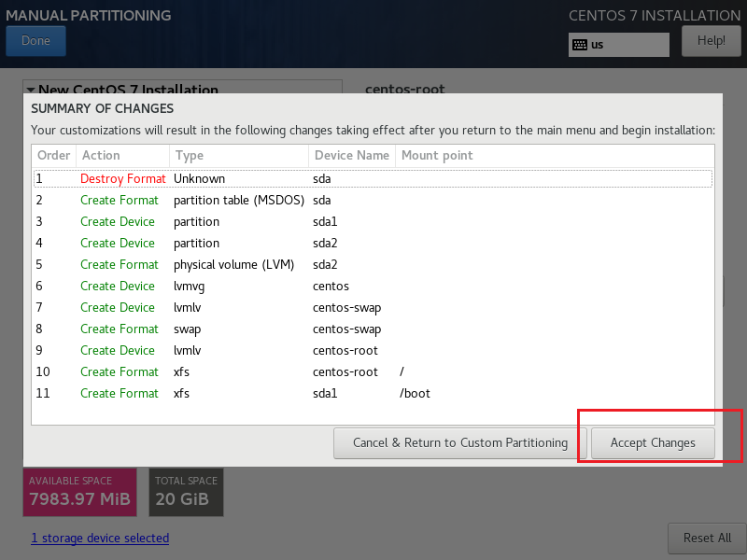747x560 pixels.
Task: Click the keyboard layout icon
Action: click(580, 45)
